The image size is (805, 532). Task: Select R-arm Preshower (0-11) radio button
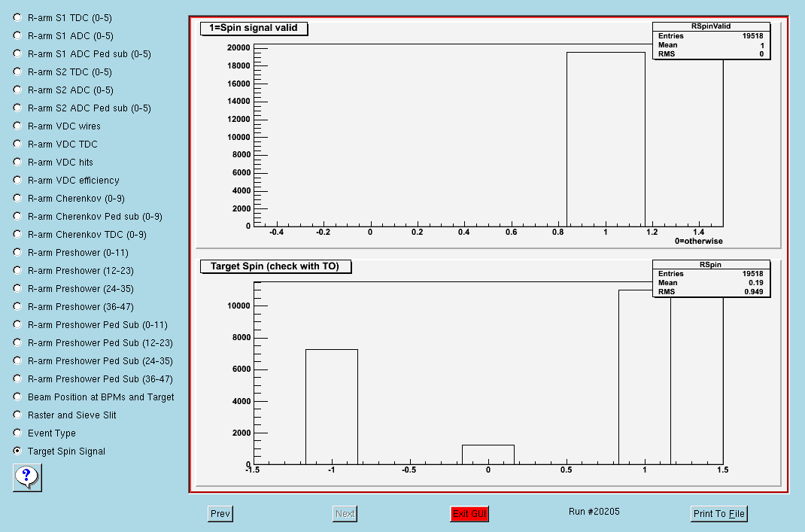(17, 252)
